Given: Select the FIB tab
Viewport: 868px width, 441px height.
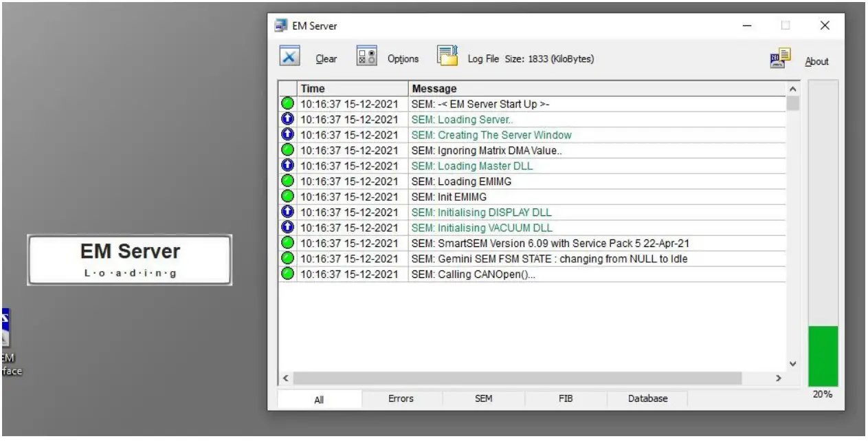Looking at the screenshot, I should 566,398.
